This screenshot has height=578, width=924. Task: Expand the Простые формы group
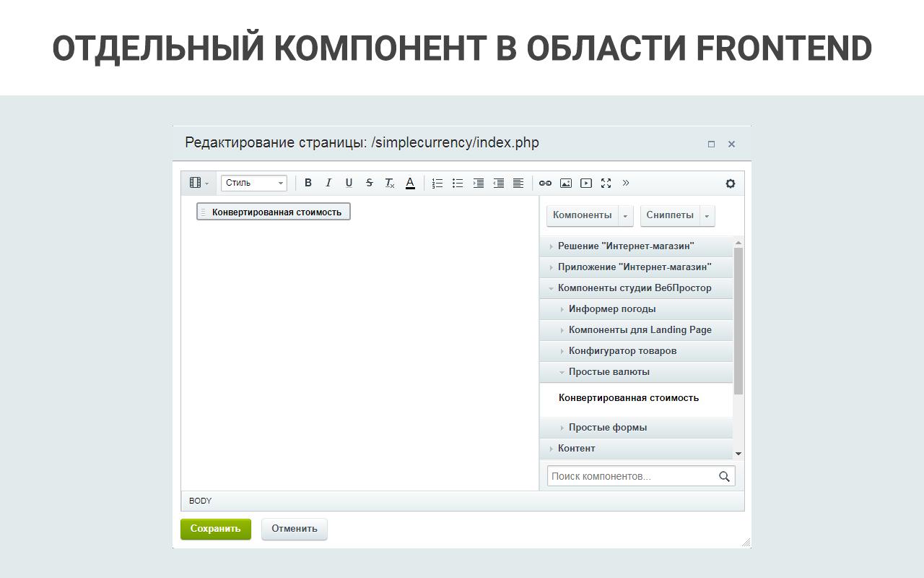pos(636,428)
